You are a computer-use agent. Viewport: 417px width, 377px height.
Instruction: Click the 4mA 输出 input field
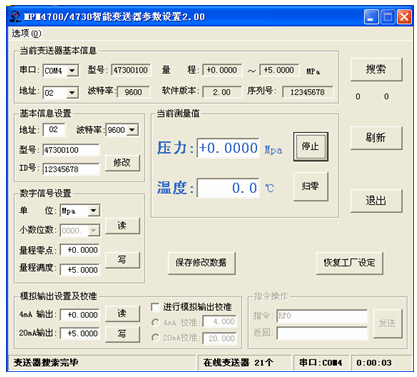(80, 315)
